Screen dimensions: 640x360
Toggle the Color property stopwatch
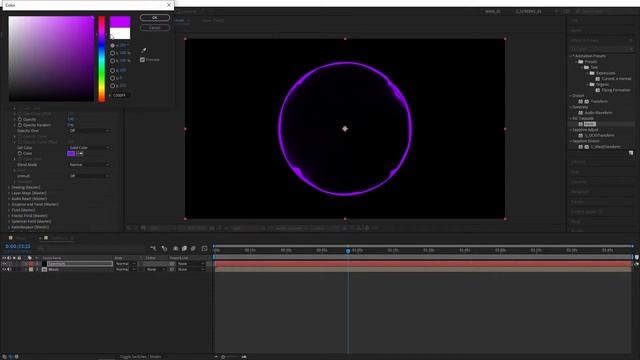20,153
